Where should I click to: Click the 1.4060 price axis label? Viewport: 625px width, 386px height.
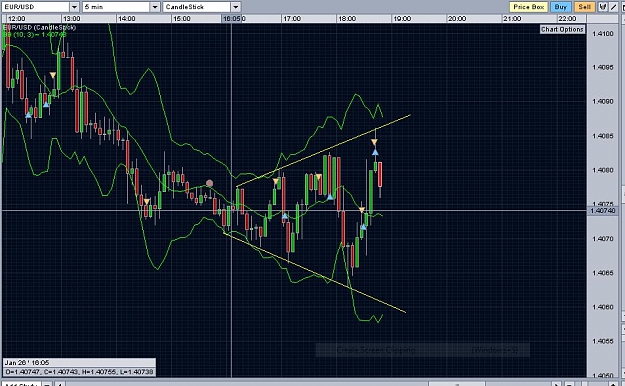point(603,307)
